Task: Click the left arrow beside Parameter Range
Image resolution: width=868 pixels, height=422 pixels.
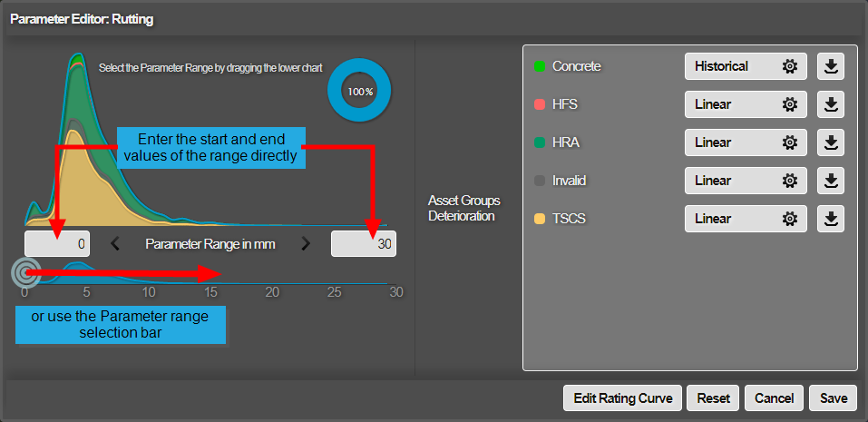Action: coord(115,243)
